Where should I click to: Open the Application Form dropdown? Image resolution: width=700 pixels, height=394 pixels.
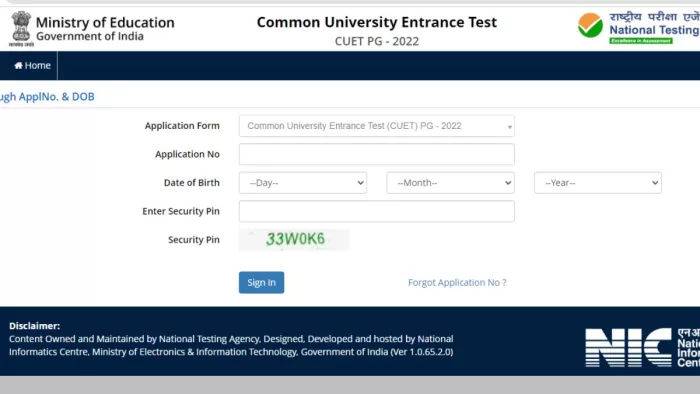[376, 126]
